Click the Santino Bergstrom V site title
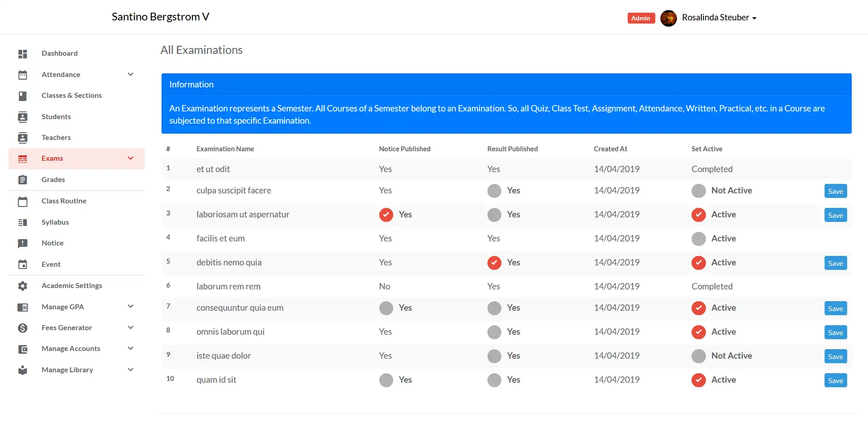868x447 pixels. click(160, 17)
